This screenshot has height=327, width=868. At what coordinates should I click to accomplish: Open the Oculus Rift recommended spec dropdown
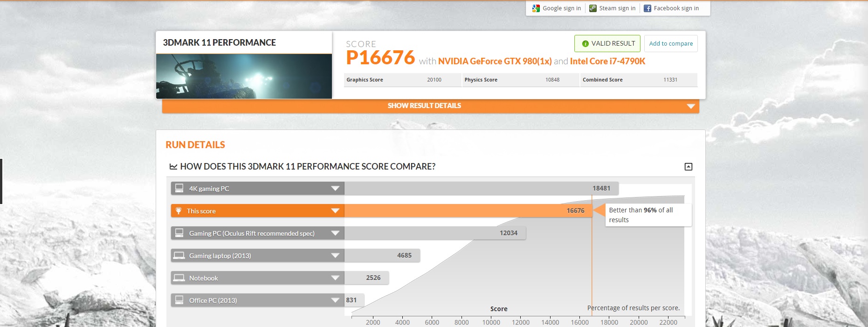(335, 233)
